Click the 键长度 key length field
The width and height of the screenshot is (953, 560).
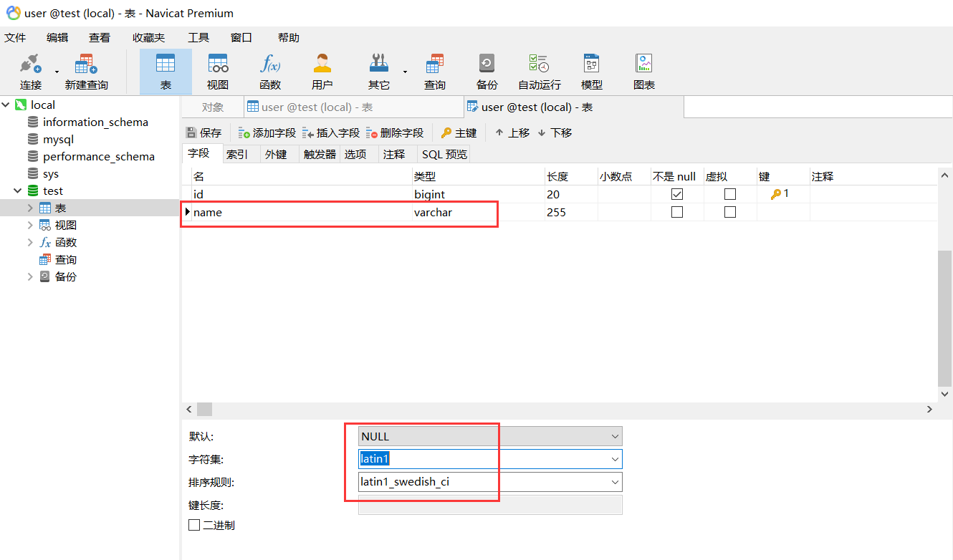click(x=490, y=505)
